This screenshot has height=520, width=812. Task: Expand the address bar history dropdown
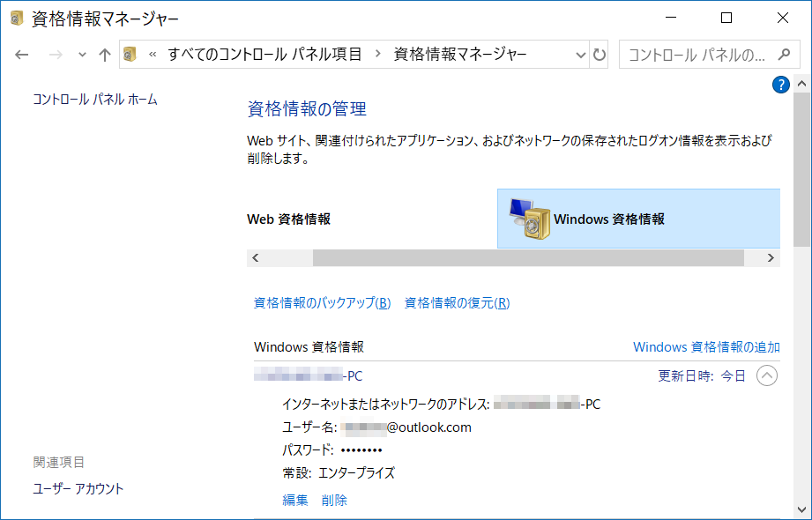click(x=580, y=55)
